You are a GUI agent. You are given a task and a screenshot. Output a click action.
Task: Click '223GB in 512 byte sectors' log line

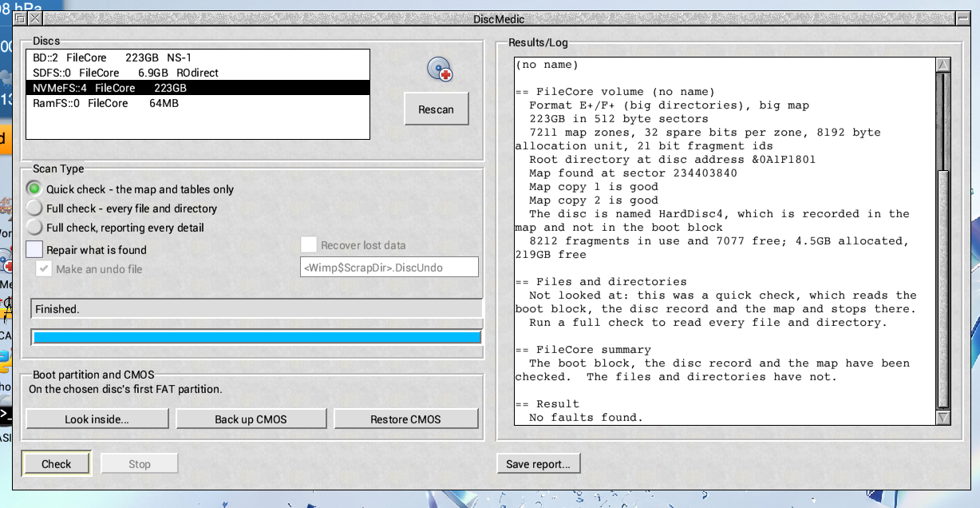click(x=618, y=118)
